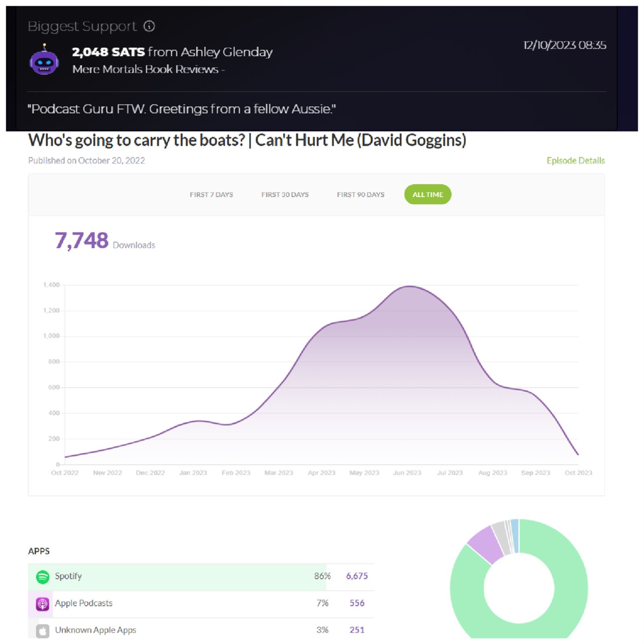Image resolution: width=644 pixels, height=644 pixels.
Task: Click the Mar 2023 x-axis label
Action: click(x=279, y=473)
